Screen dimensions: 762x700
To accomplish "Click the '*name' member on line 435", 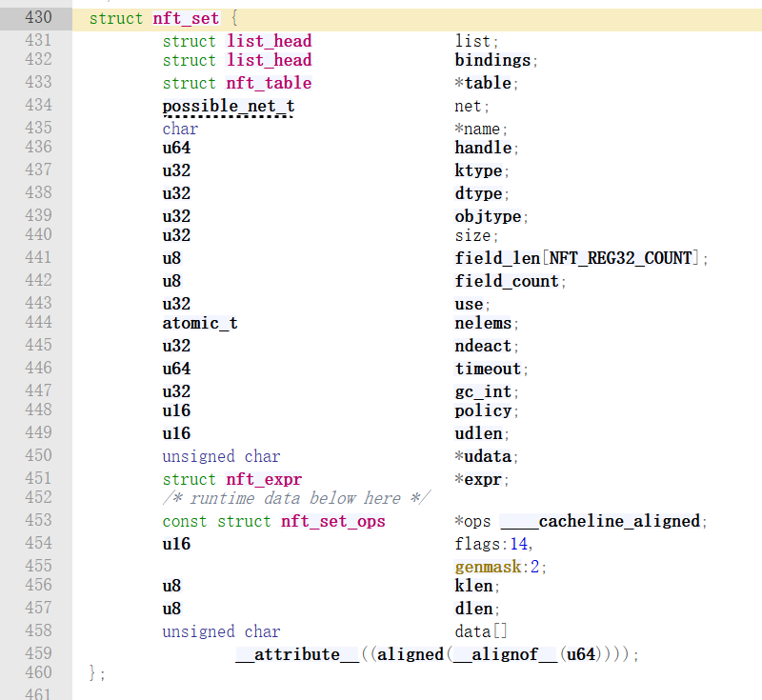I will click(478, 130).
